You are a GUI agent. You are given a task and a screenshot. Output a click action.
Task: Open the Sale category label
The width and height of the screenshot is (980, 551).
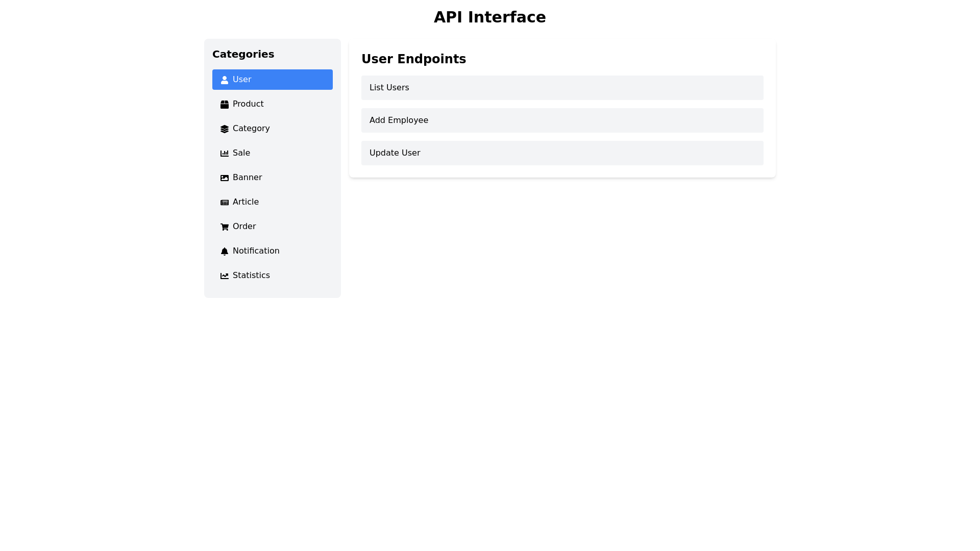click(241, 153)
